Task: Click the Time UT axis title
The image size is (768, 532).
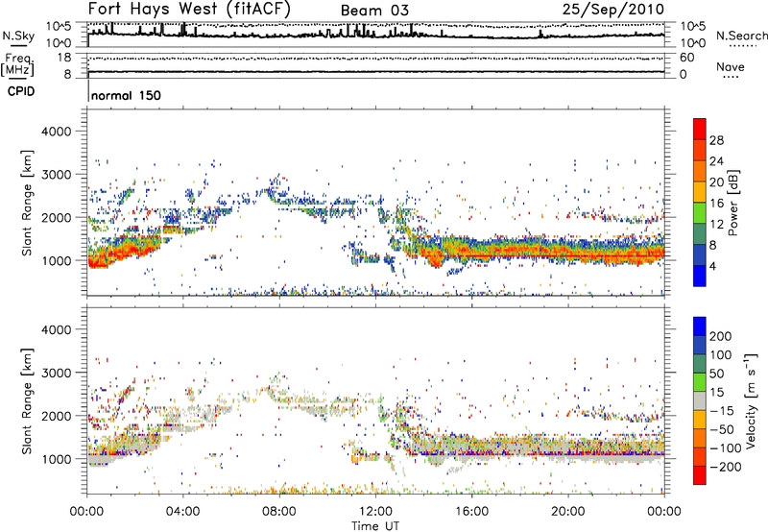Action: click(375, 526)
